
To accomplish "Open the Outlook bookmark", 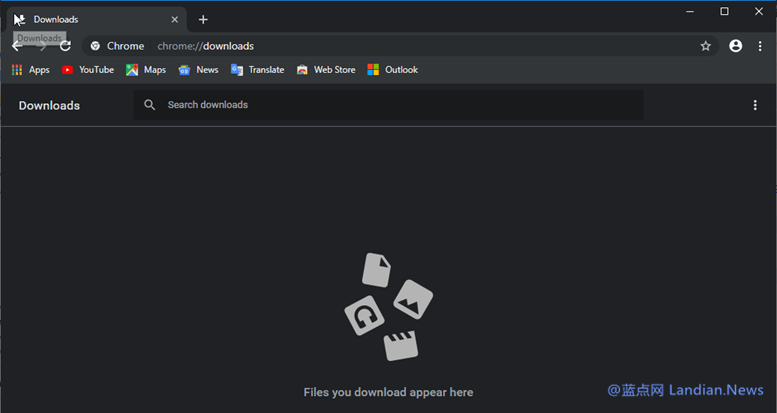I will pos(392,70).
